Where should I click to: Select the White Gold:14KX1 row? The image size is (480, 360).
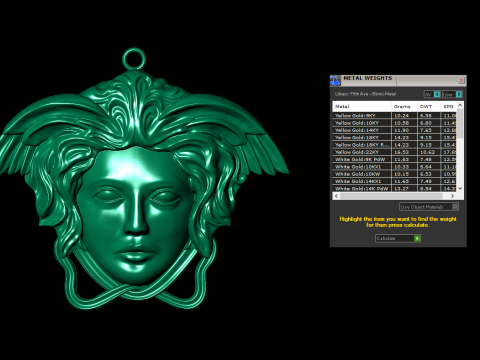coord(395,181)
